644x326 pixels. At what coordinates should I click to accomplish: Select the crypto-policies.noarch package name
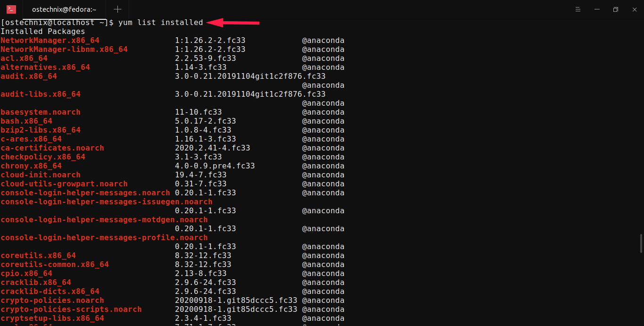pyautogui.click(x=52, y=300)
